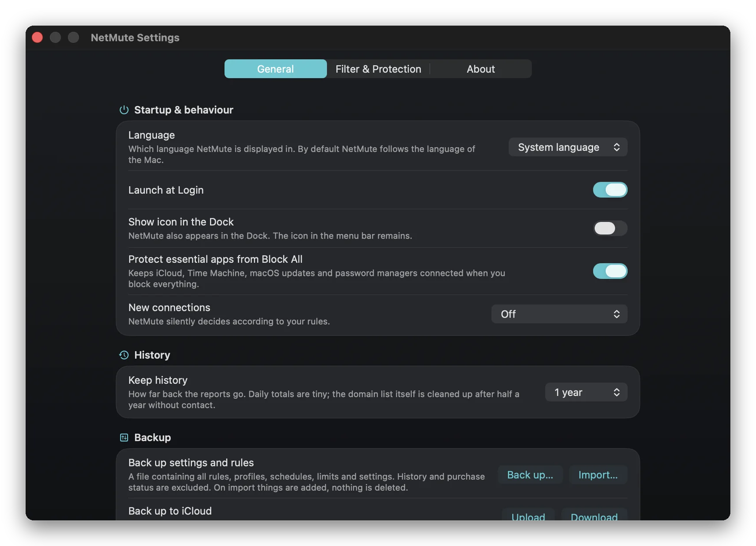Click the New connections label
756x546 pixels.
169,307
